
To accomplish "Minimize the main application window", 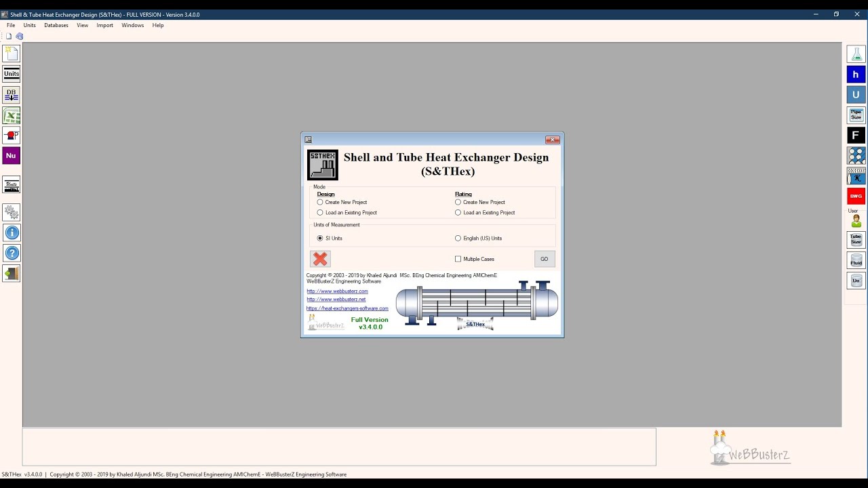I will 815,14.
